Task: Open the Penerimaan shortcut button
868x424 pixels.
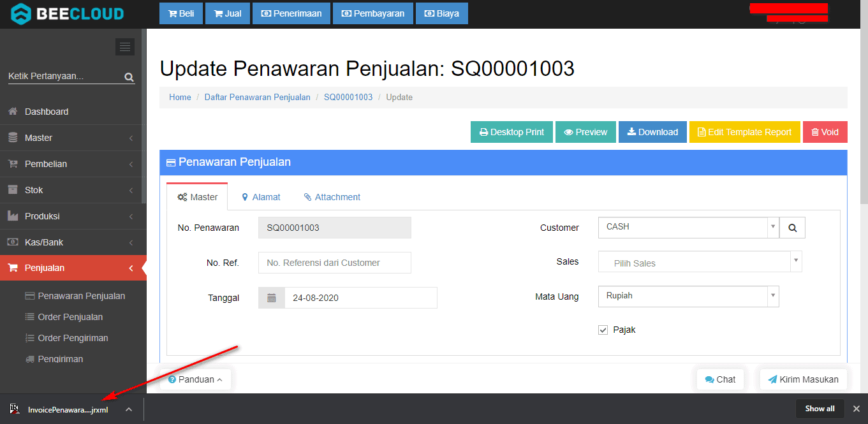Action: coord(291,13)
